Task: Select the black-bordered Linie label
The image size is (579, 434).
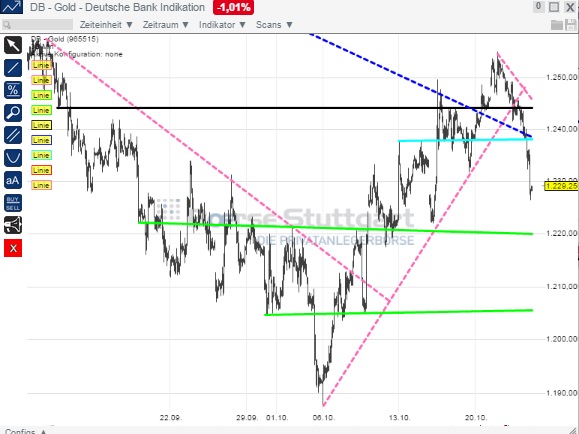Action: tap(41, 125)
